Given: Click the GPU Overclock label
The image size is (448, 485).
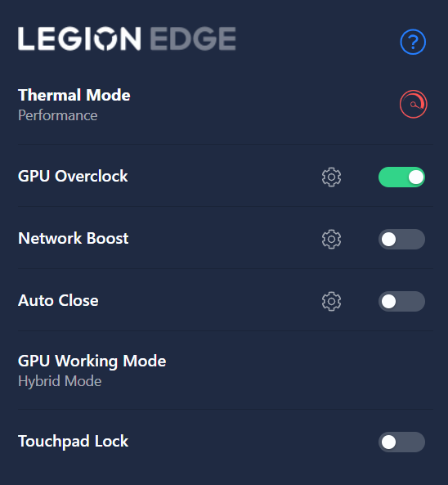Looking at the screenshot, I should (73, 177).
